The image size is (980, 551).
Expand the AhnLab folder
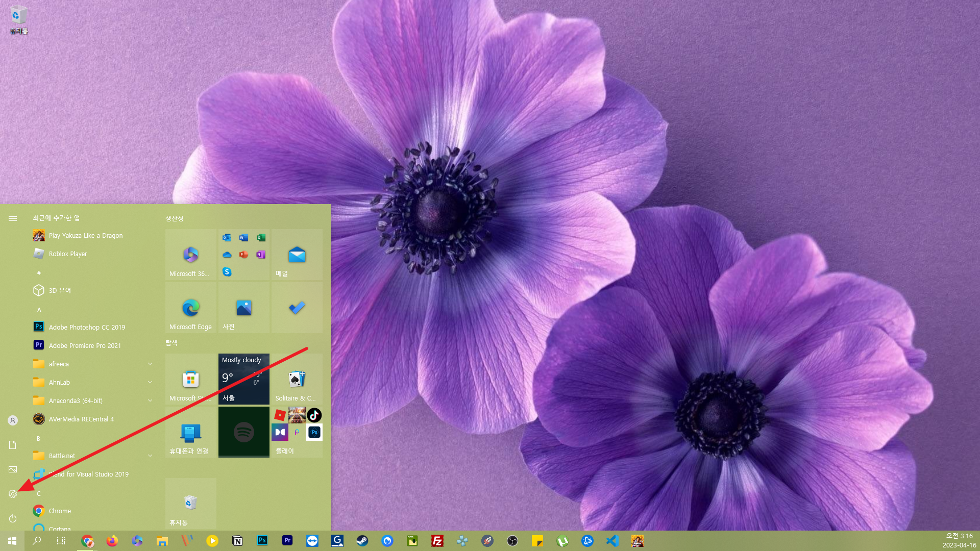150,382
